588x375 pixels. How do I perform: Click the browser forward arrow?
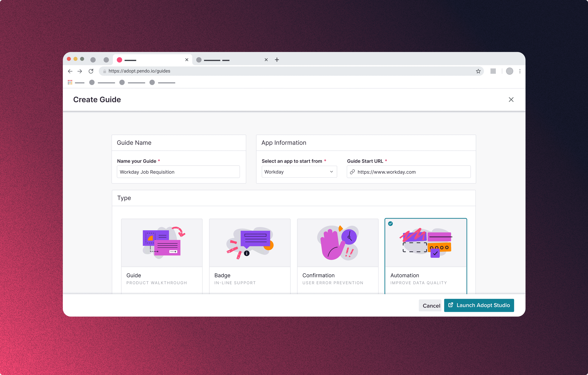(x=80, y=71)
